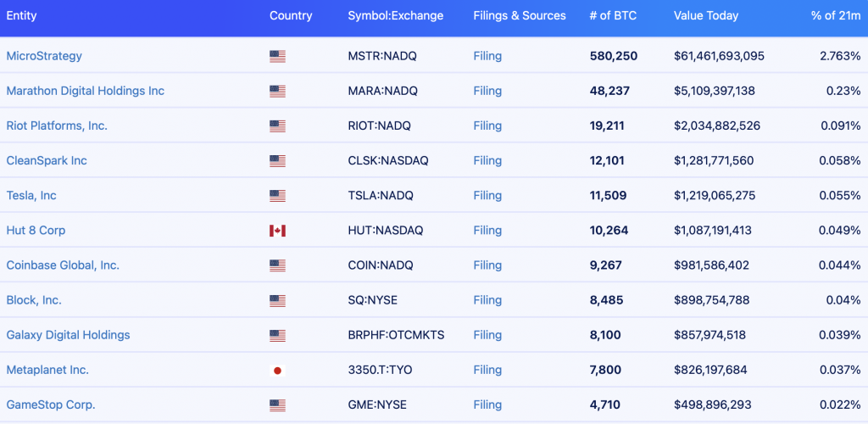This screenshot has height=424, width=868.
Task: Open the Filing link for CleanSpark Inc
Action: [487, 160]
